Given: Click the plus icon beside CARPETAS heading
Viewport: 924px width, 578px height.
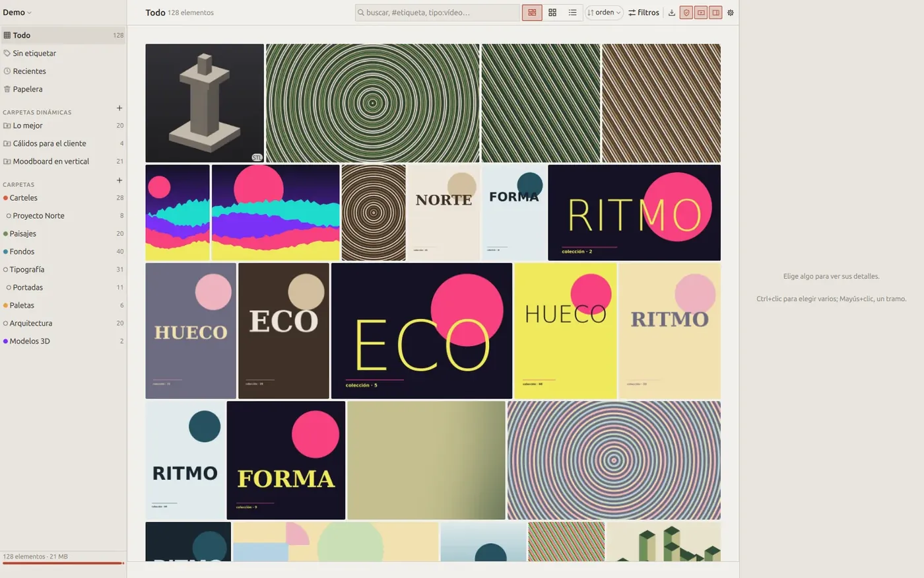Looking at the screenshot, I should tap(119, 180).
